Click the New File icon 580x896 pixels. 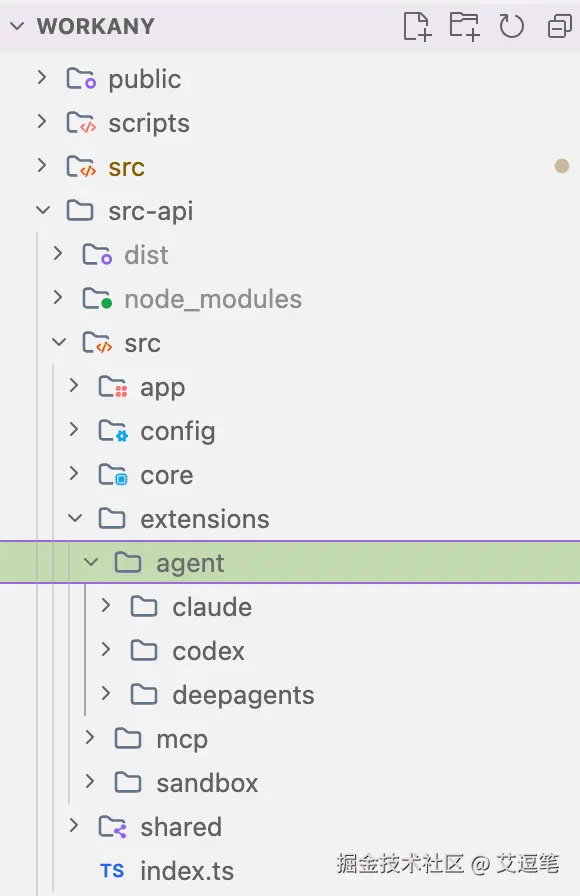click(417, 26)
